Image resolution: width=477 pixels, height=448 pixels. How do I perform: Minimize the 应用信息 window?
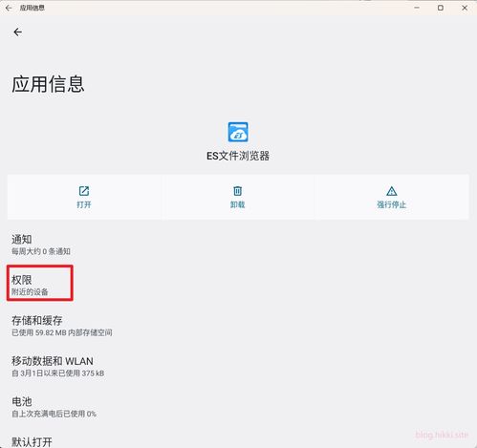coord(417,8)
